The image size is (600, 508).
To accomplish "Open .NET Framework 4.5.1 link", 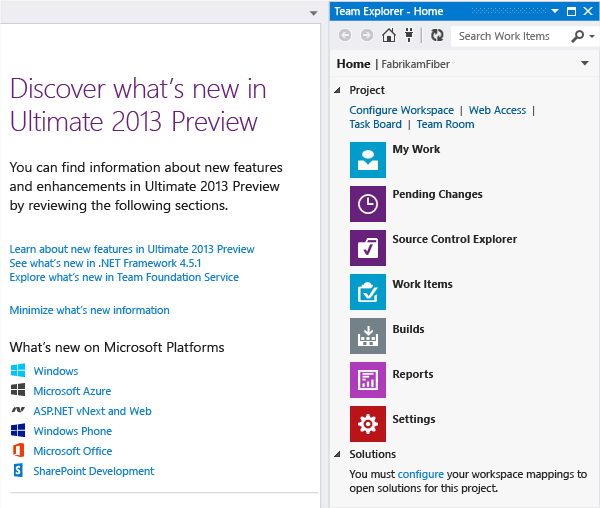I will [105, 263].
